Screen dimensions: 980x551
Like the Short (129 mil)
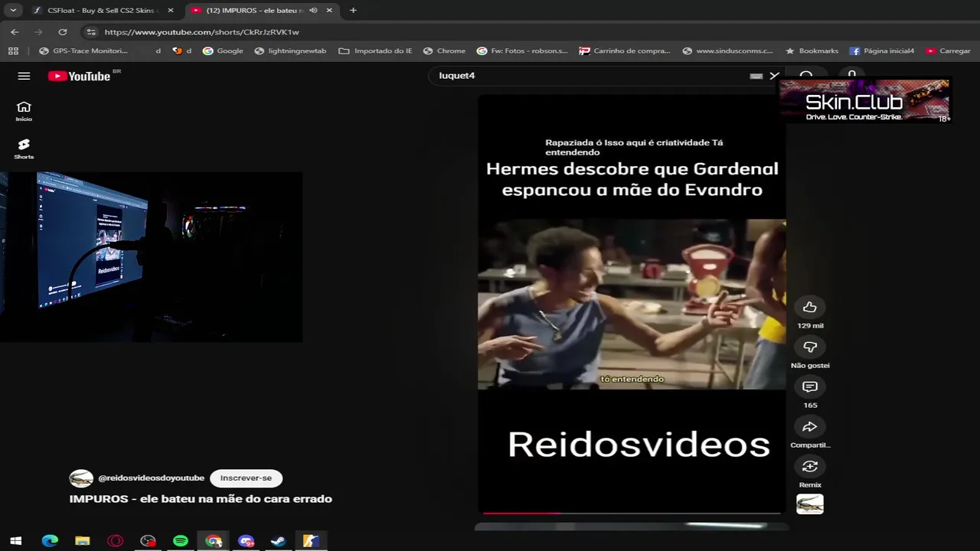[x=810, y=307]
